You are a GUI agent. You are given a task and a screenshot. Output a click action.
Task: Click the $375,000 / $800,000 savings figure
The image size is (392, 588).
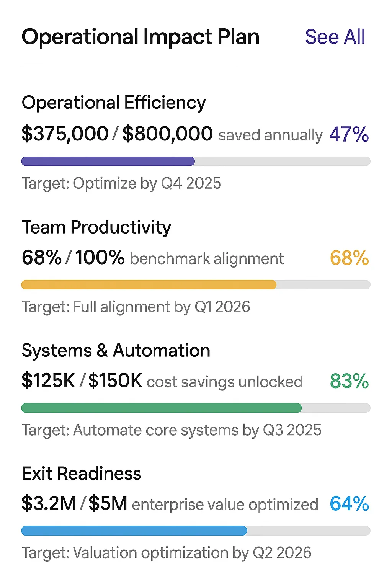pyautogui.click(x=117, y=134)
